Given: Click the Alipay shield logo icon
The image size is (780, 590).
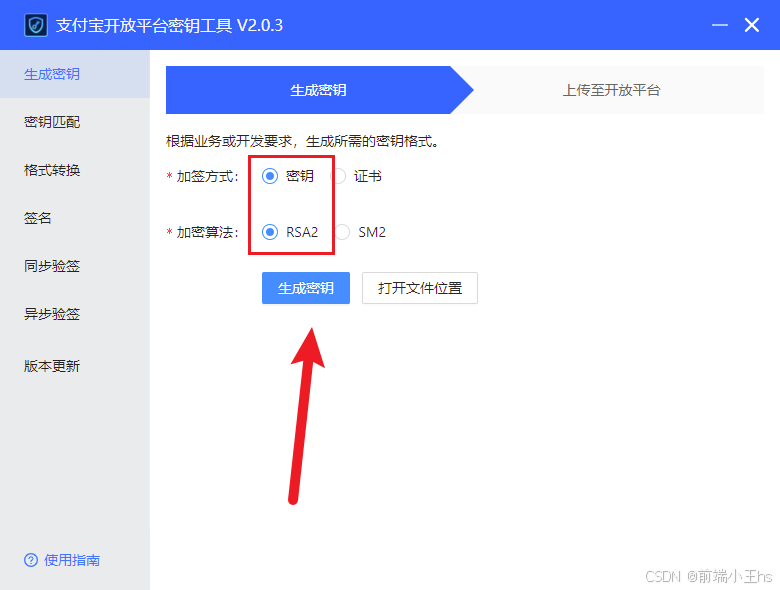Looking at the screenshot, I should coord(36,25).
